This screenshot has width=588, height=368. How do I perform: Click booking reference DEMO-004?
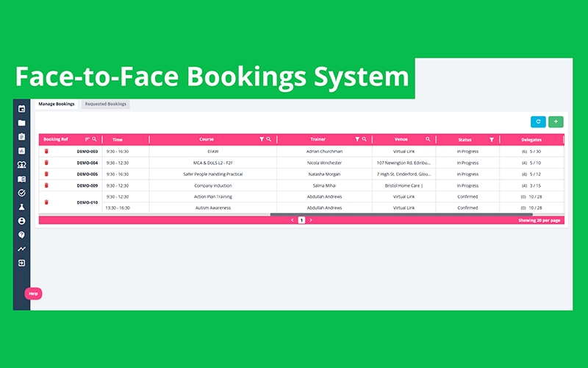coord(87,163)
